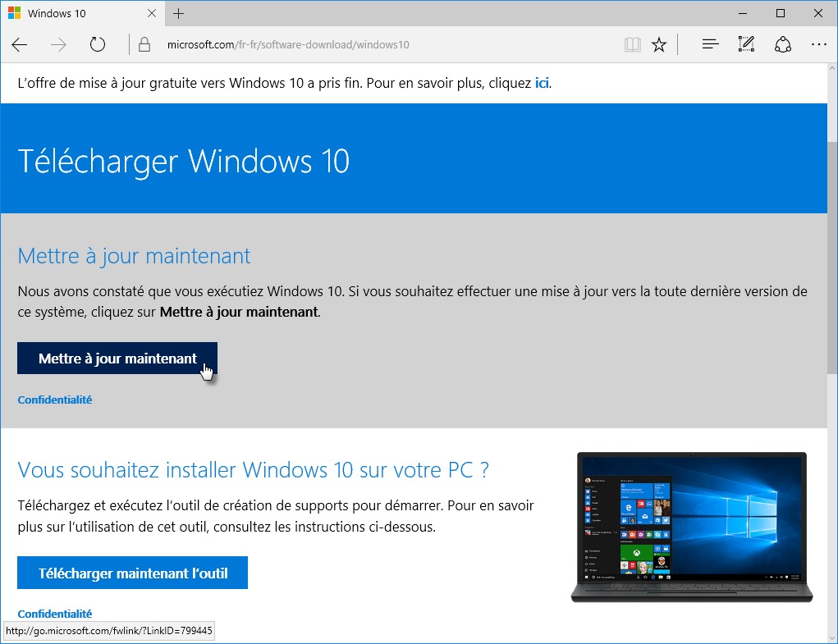
Task: Open the Hub three-lines icon
Action: coord(711,45)
